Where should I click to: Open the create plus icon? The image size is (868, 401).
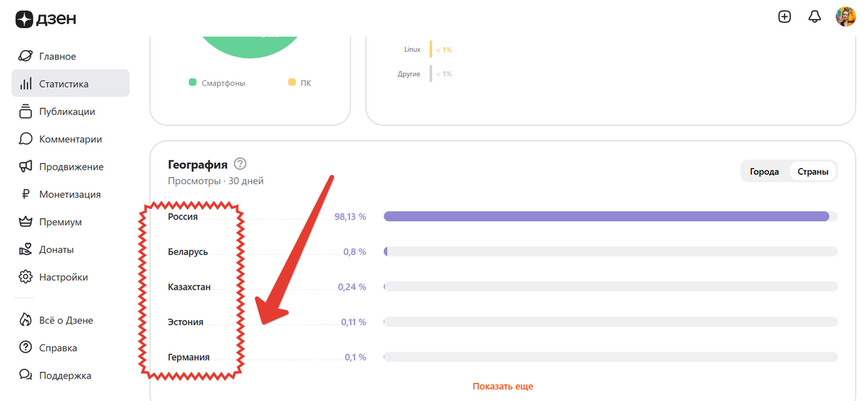coord(784,17)
